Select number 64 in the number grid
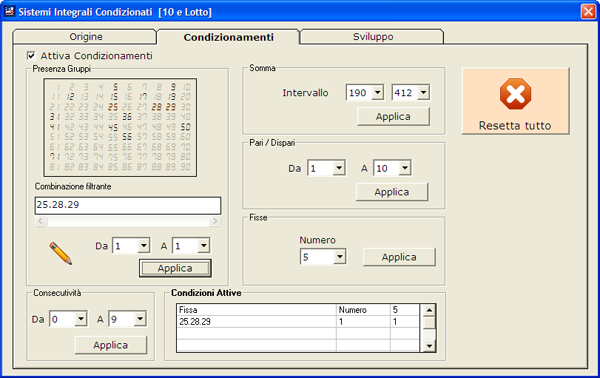This screenshot has height=378, width=600. pyautogui.click(x=98, y=147)
